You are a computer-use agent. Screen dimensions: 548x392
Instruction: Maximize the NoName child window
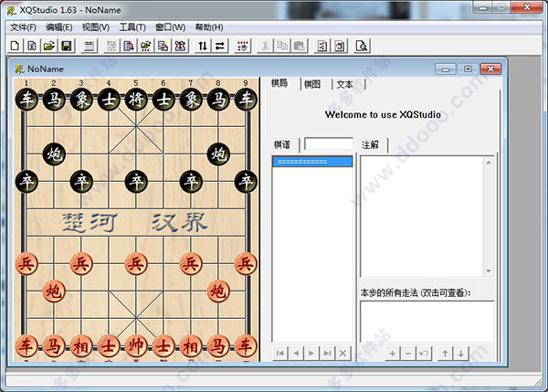468,69
